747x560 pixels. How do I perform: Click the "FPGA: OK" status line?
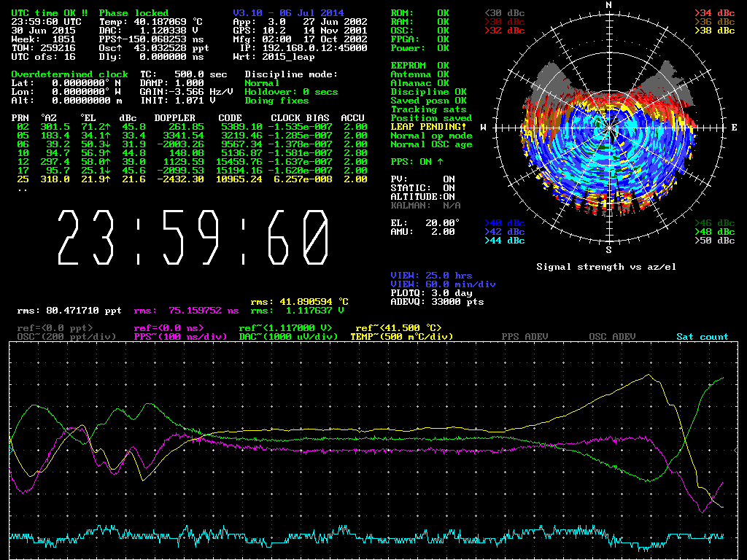[x=419, y=39]
